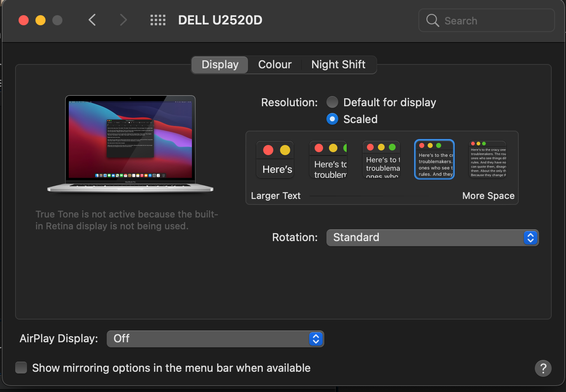This screenshot has width=566, height=392.
Task: Click the Larger Text label
Action: tap(276, 196)
